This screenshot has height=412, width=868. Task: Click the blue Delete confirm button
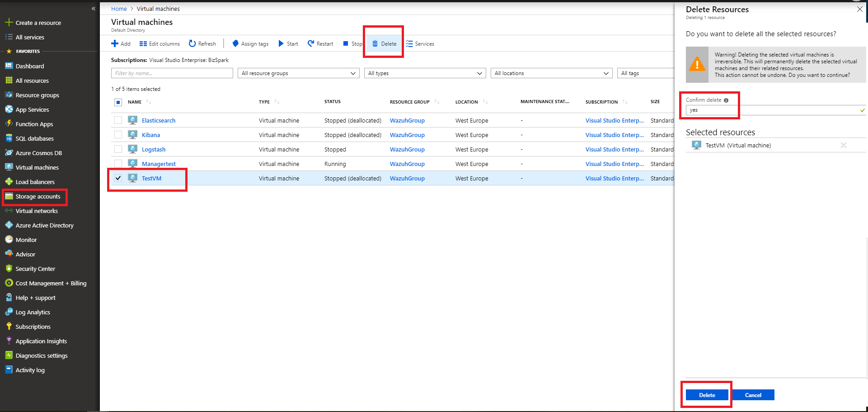[707, 395]
